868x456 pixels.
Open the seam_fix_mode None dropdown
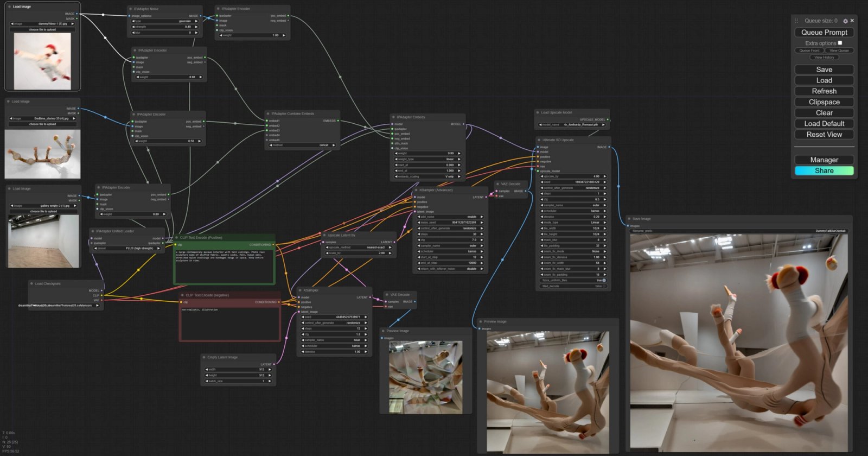coord(573,251)
